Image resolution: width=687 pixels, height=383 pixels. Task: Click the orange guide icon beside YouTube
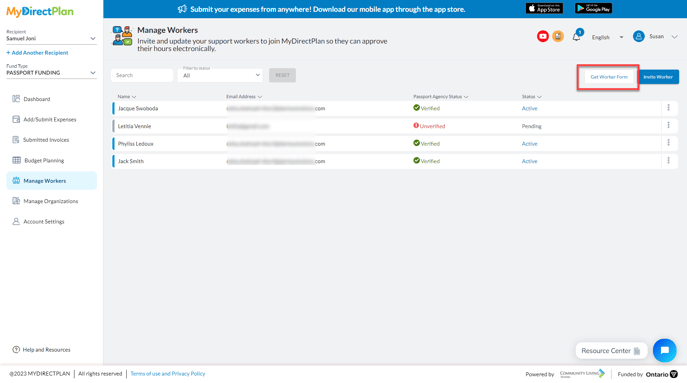tap(558, 36)
